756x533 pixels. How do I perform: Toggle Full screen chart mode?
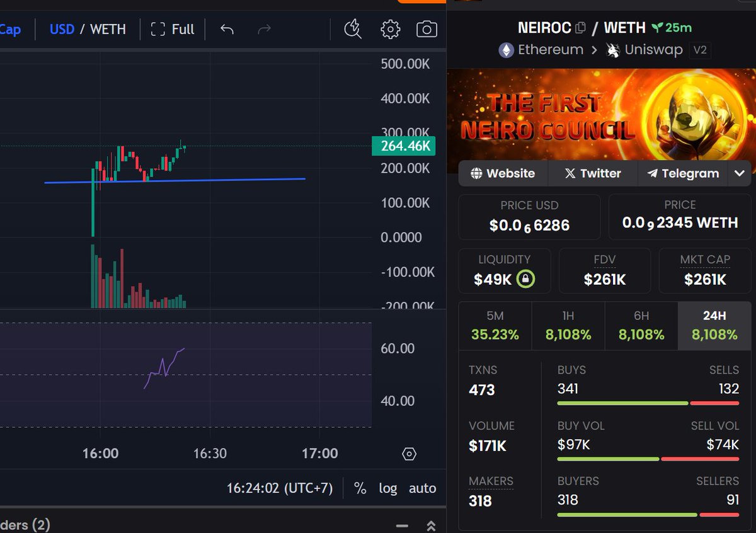(173, 29)
